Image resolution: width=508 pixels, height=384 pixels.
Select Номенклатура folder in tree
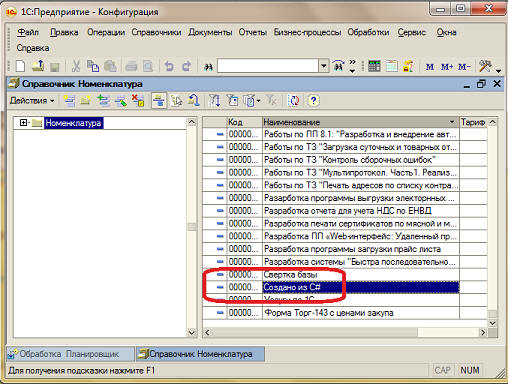click(x=73, y=123)
